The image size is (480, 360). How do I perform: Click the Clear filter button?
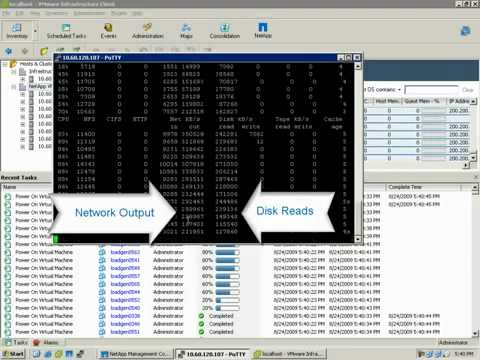468,90
